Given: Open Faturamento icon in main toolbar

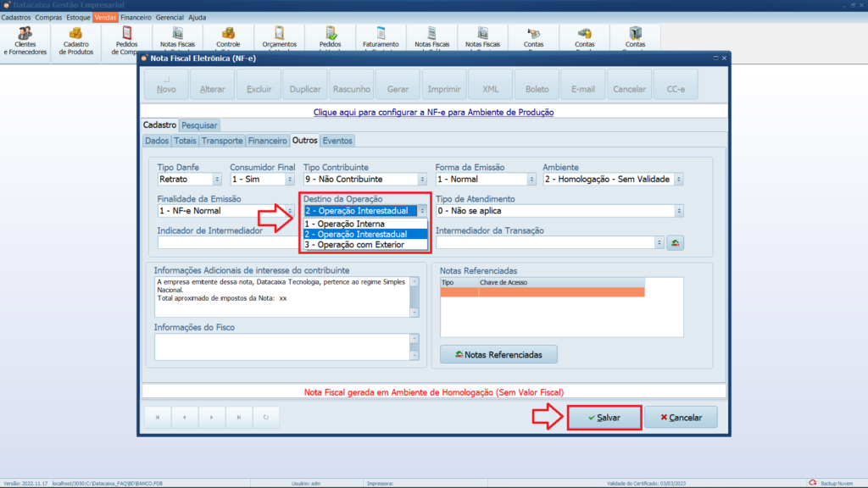Looking at the screenshot, I should click(381, 39).
